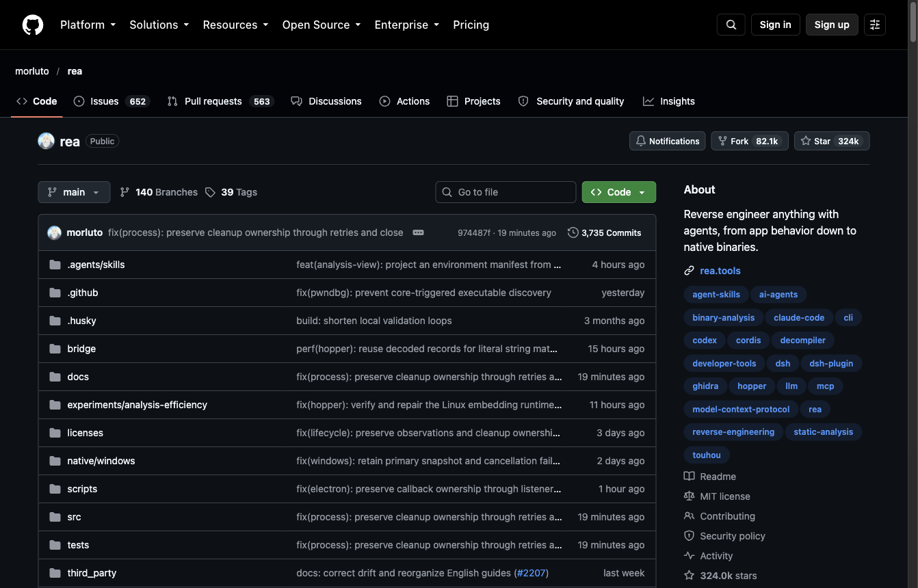View the 140 Branches list
The image size is (918, 588).
(x=159, y=192)
